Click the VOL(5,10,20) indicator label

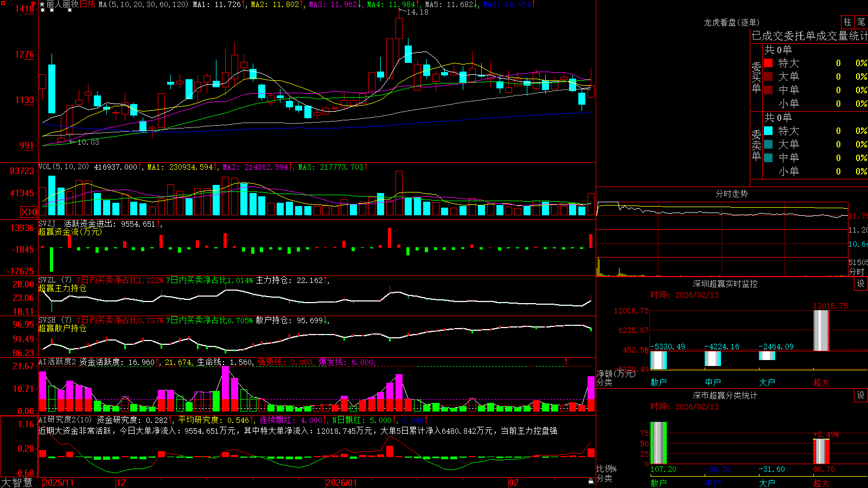click(63, 166)
